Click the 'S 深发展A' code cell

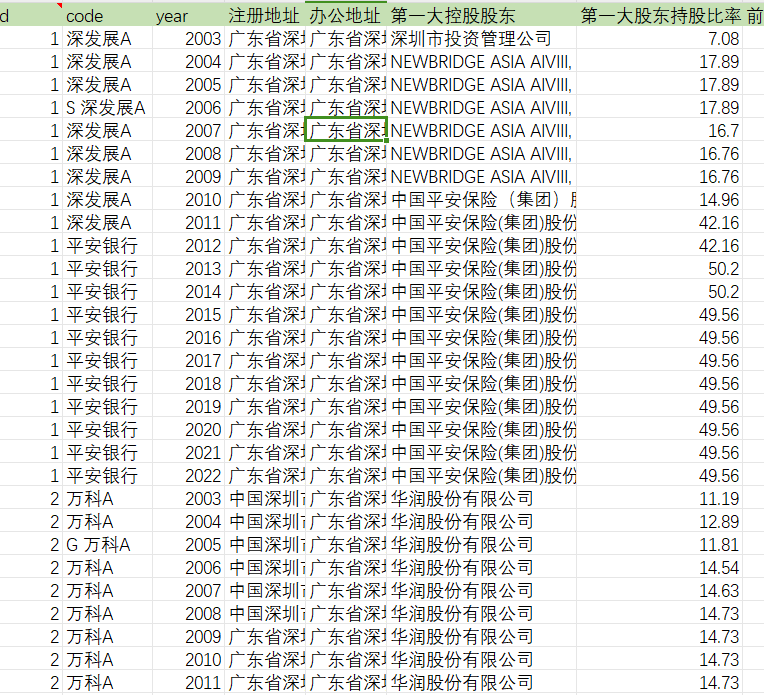[107, 108]
